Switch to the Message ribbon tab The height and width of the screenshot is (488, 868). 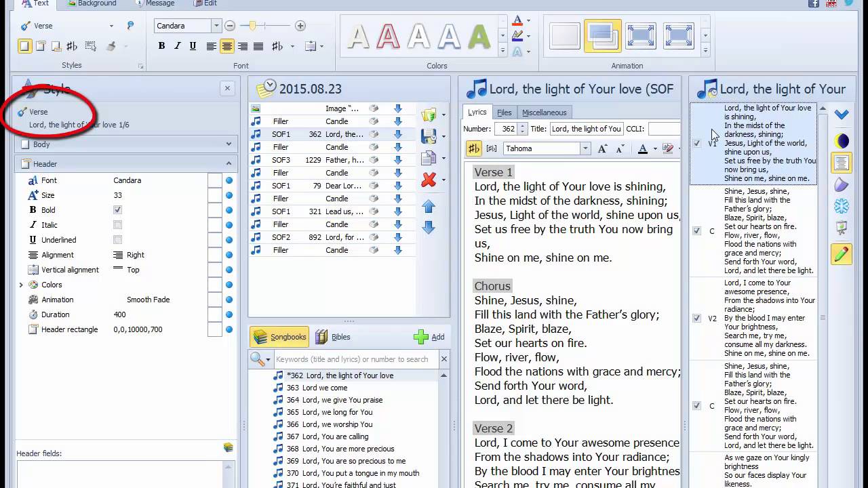[x=155, y=3]
